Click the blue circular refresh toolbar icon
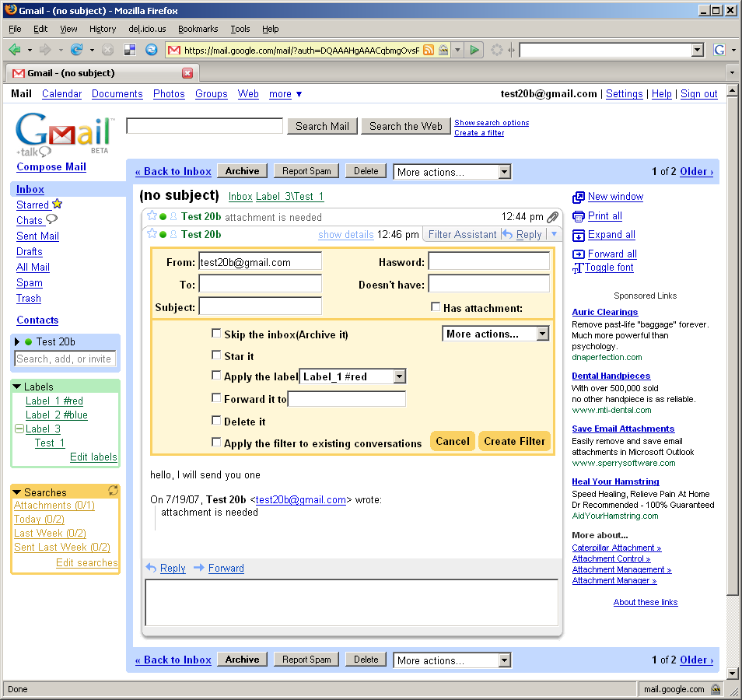This screenshot has width=742, height=700. [152, 50]
